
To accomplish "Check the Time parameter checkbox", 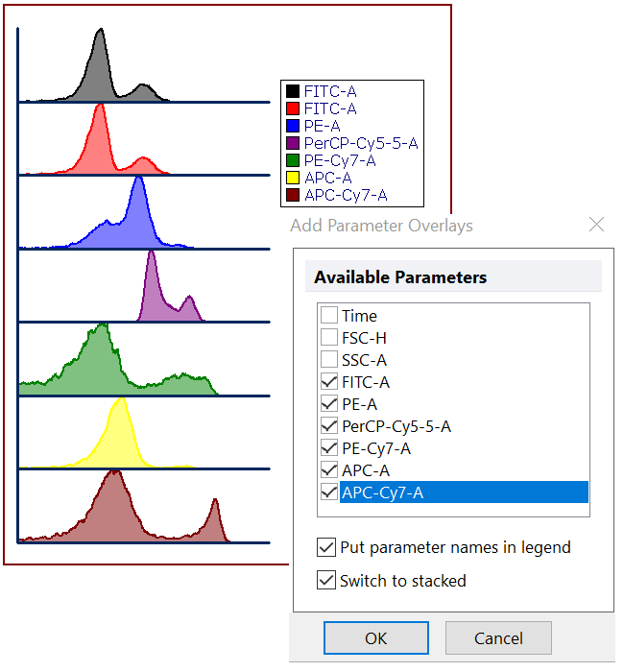I will click(x=329, y=316).
